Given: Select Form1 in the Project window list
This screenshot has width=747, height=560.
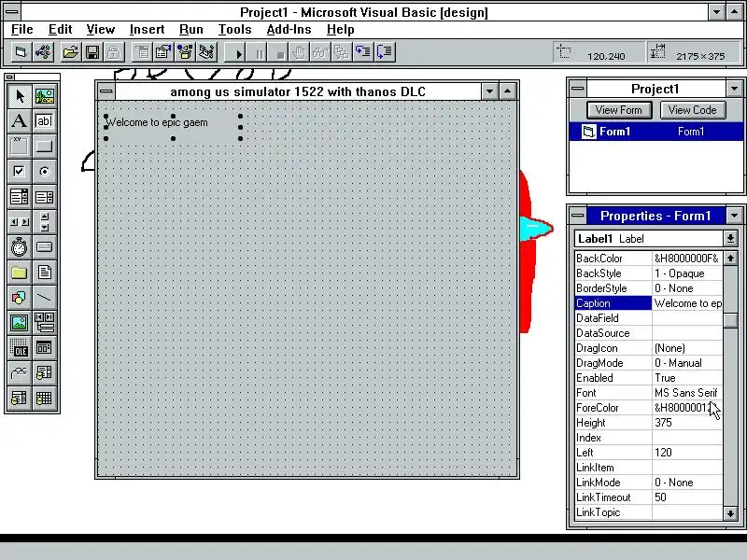Looking at the screenshot, I should pyautogui.click(x=655, y=132).
